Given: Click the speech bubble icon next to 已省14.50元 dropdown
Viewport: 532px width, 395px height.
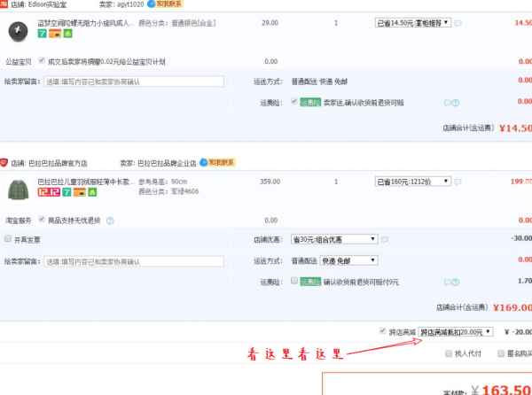Looking at the screenshot, I should point(458,23).
